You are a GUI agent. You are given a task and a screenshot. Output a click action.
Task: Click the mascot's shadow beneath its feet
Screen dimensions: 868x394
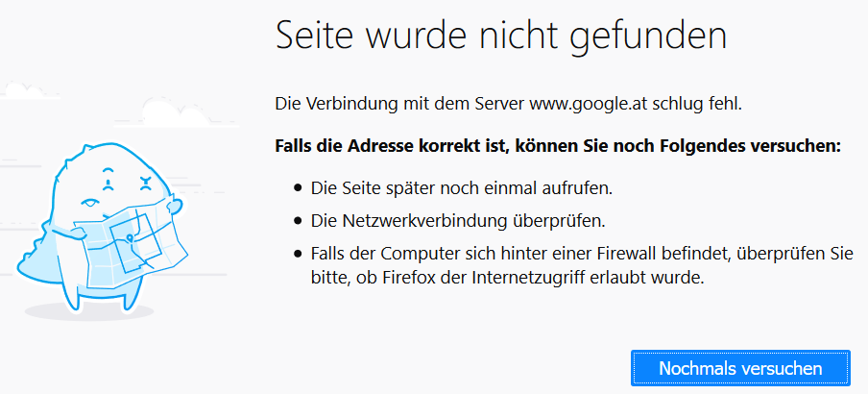coord(88,311)
